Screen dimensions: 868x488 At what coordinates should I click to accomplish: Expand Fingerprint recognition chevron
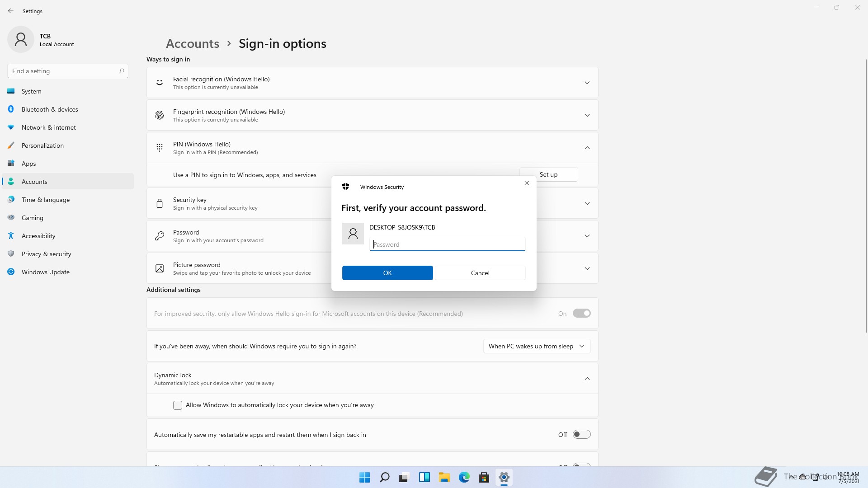pyautogui.click(x=587, y=115)
